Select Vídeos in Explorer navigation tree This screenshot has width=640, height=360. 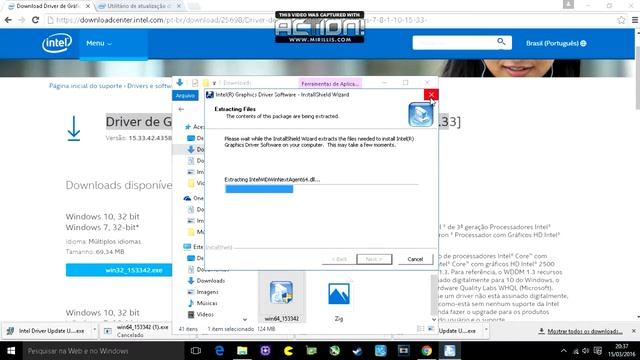(x=205, y=314)
